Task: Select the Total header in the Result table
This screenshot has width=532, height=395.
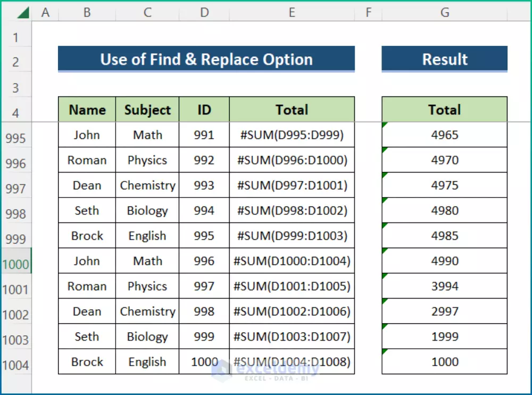Action: (444, 110)
